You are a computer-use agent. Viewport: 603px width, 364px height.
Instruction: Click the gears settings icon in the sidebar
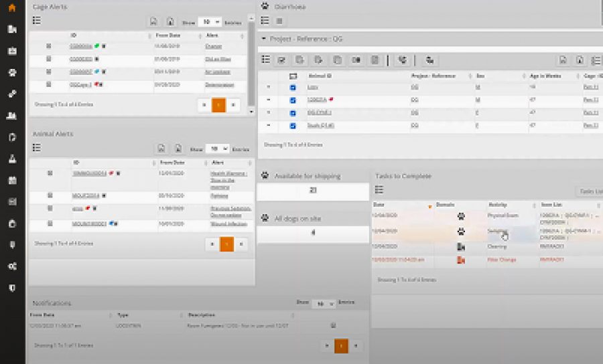point(12,266)
